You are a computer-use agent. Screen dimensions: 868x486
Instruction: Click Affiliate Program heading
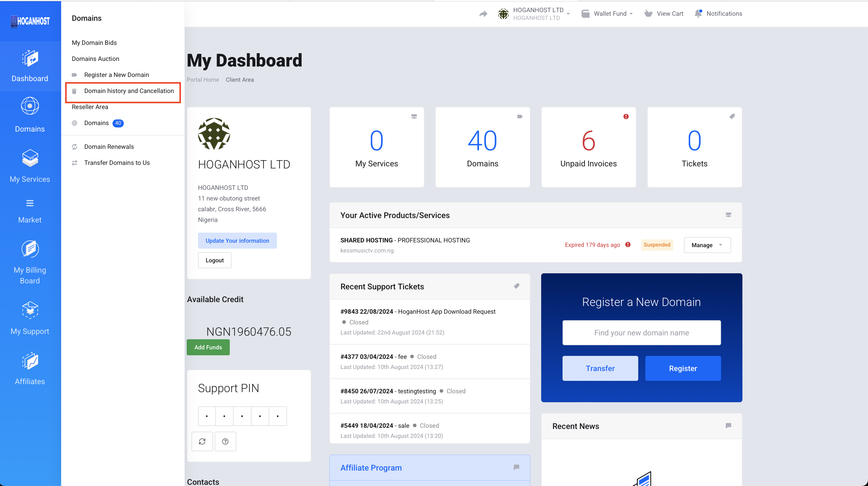point(371,468)
